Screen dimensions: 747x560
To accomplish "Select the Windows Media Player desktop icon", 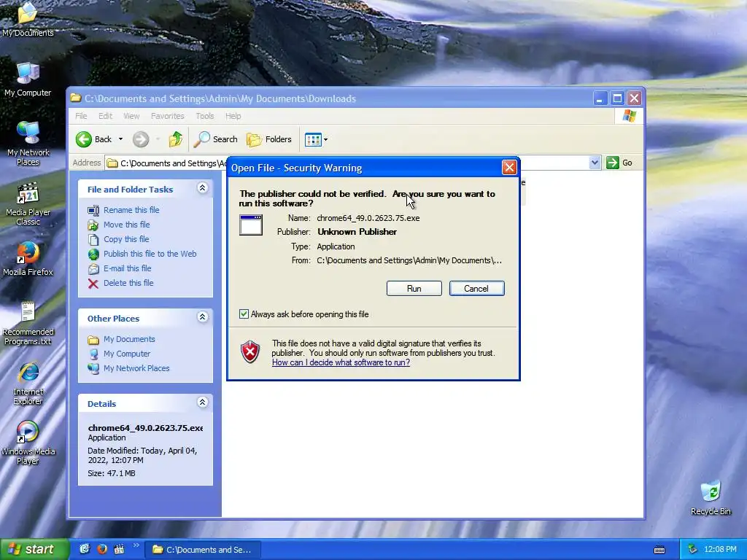I will click(28, 443).
